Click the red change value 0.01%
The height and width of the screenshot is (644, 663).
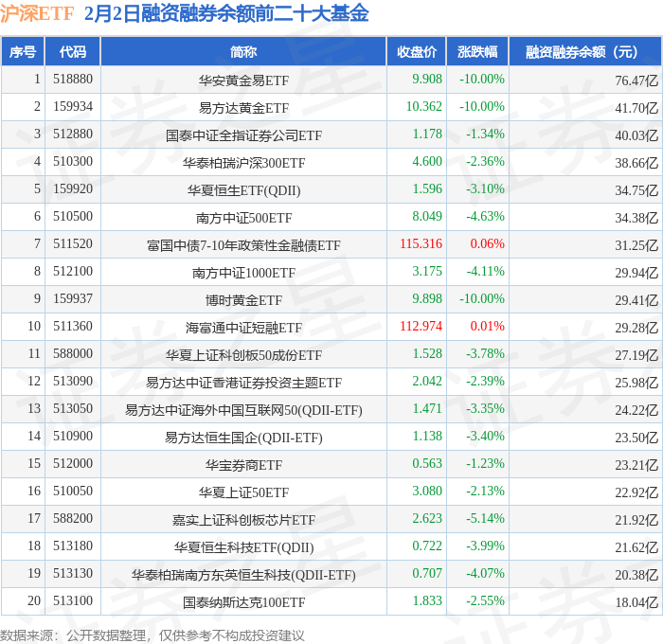click(487, 327)
